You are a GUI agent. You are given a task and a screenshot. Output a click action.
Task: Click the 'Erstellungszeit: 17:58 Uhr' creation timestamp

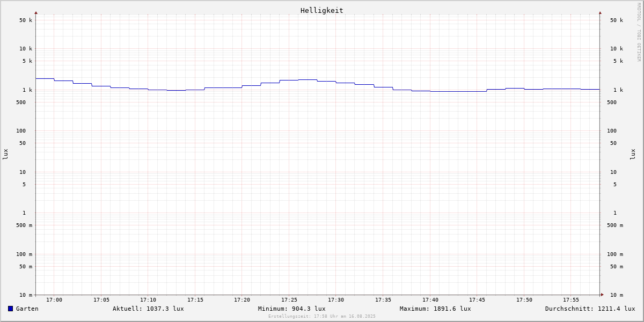pos(322,316)
